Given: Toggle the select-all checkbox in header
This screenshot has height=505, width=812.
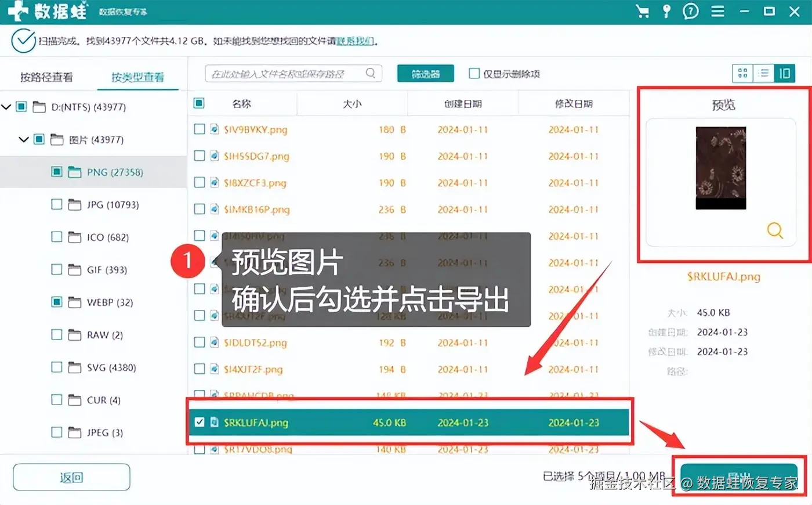Looking at the screenshot, I should tap(199, 103).
